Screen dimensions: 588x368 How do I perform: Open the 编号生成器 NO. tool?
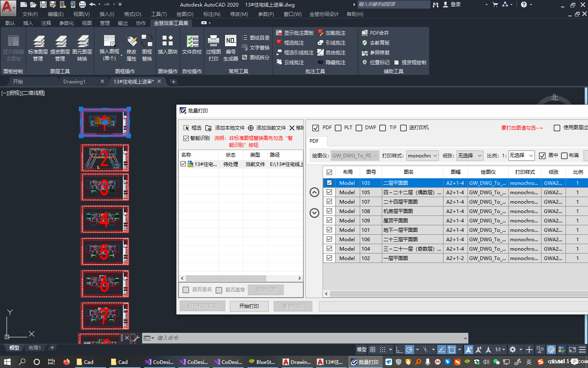(x=231, y=41)
